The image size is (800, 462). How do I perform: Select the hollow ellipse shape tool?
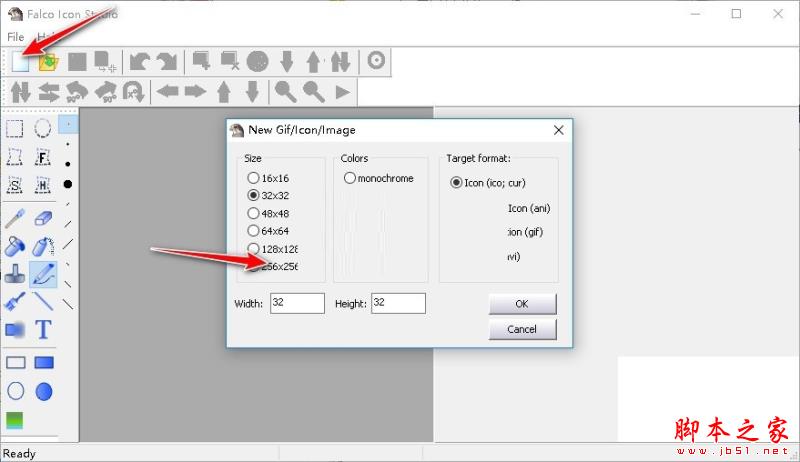16,391
